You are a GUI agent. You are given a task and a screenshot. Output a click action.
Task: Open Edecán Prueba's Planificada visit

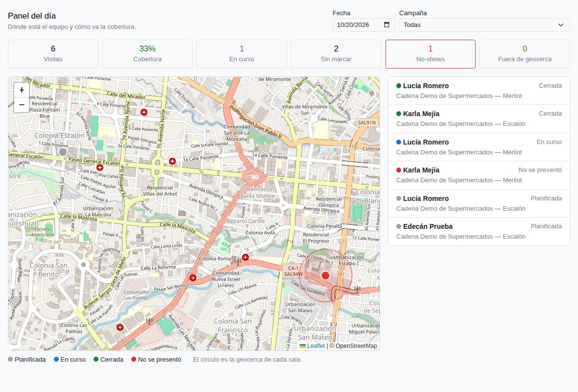coord(479,232)
